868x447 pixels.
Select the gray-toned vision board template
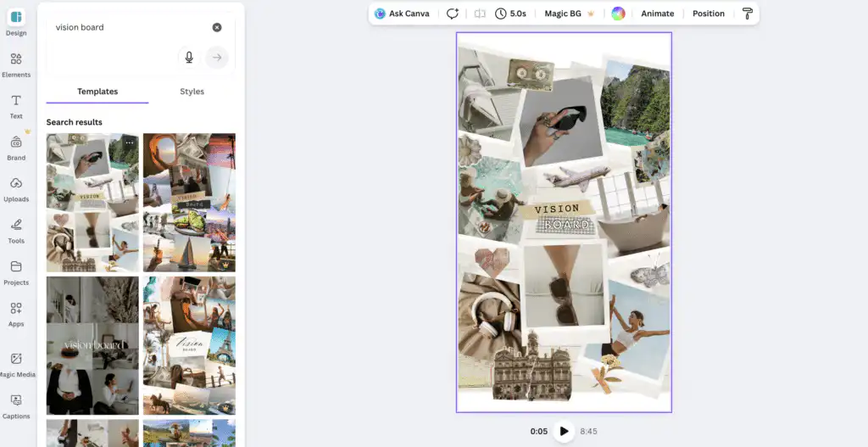pyautogui.click(x=92, y=345)
